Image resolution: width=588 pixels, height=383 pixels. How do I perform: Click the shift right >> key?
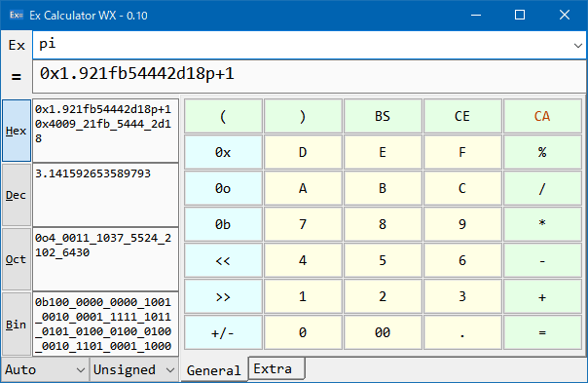tap(223, 296)
